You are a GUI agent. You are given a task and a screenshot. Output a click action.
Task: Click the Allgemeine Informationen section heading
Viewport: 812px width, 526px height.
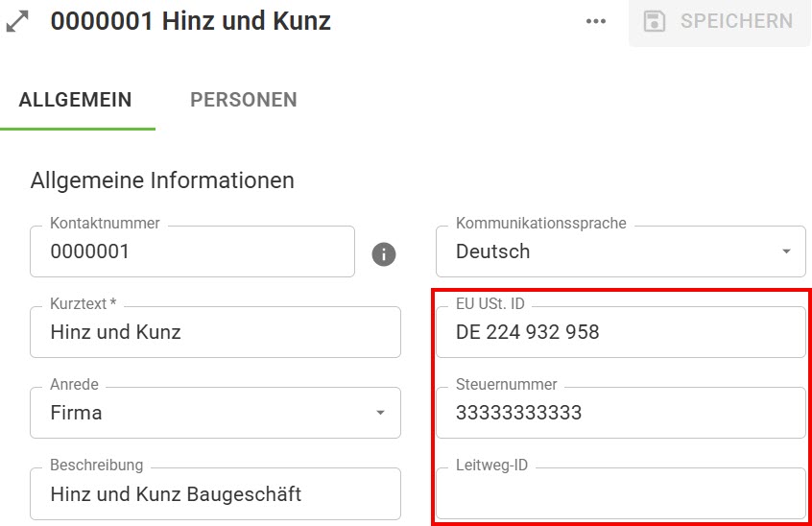click(162, 180)
